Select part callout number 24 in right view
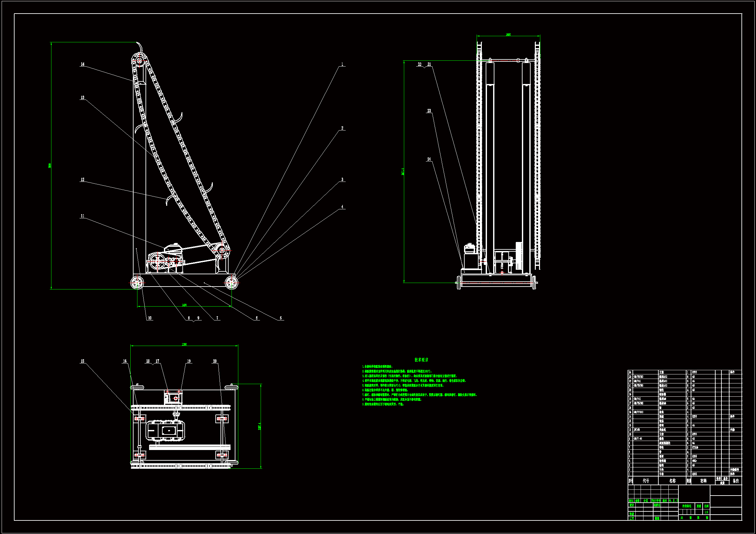The width and height of the screenshot is (756, 534). click(429, 159)
